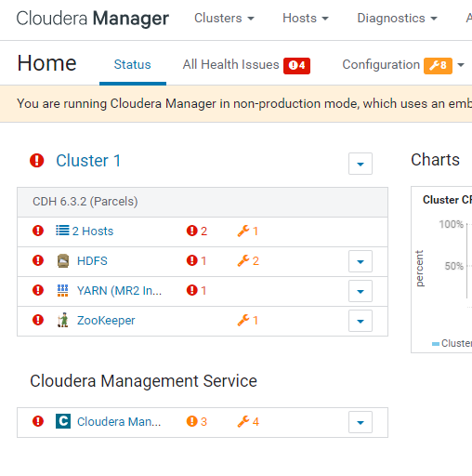Click the CDH 6.3.2 (Parcels) header text

[85, 202]
